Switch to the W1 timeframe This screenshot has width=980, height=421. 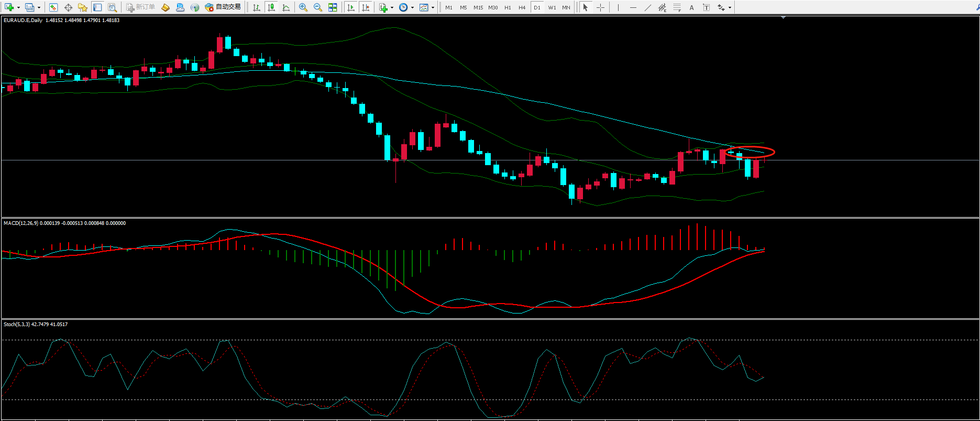pyautogui.click(x=552, y=7)
